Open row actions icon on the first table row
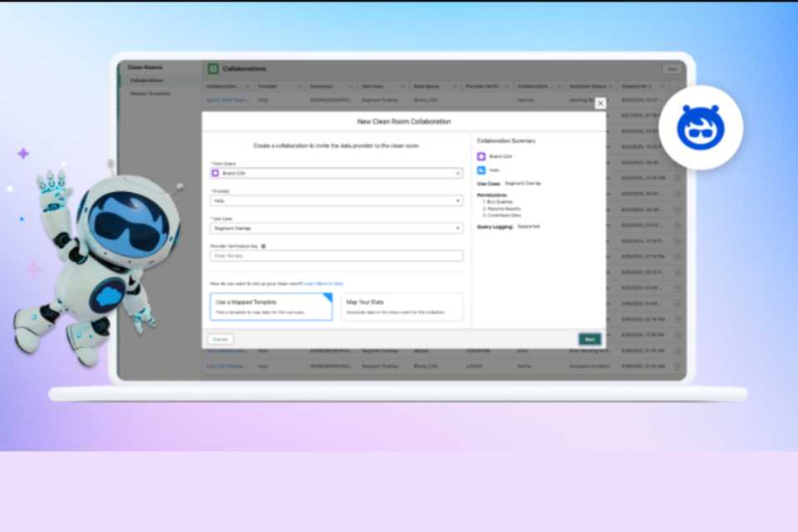 (x=676, y=100)
